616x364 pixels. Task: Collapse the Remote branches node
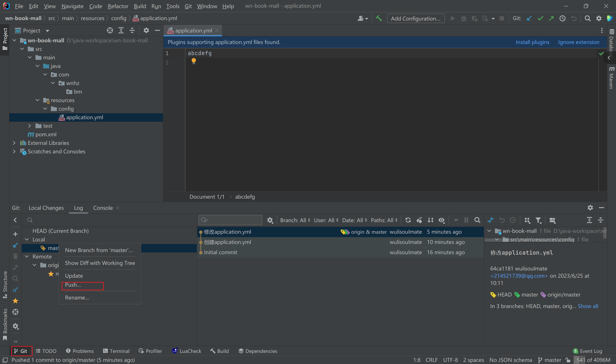[27, 256]
